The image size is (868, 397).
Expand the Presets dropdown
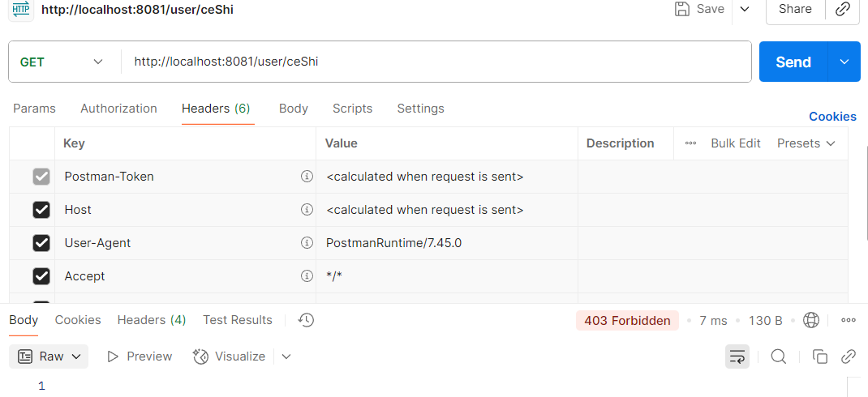pyautogui.click(x=806, y=143)
